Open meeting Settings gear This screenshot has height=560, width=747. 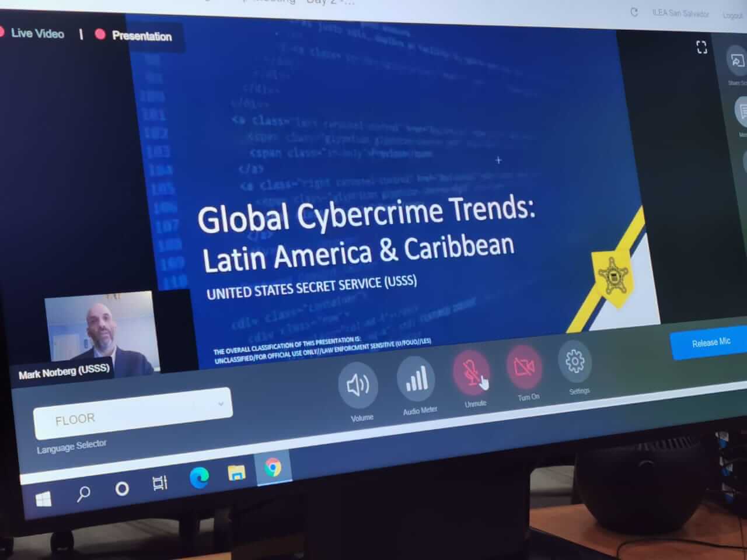click(575, 360)
